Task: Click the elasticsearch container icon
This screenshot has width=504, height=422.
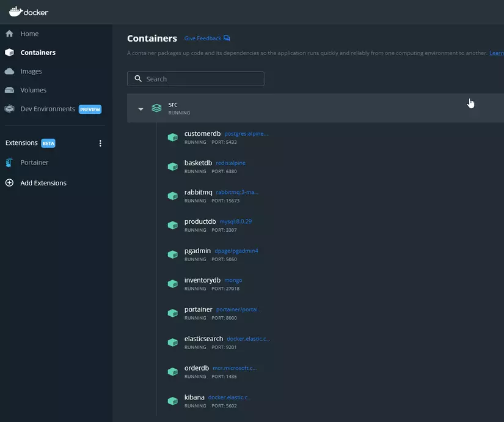Action: coord(173,342)
